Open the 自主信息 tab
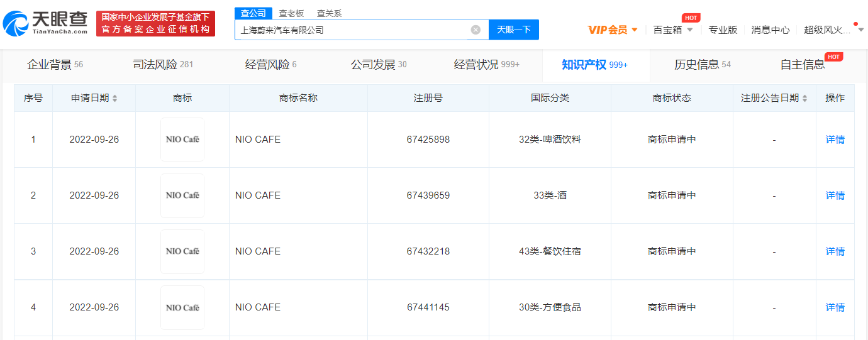868x340 pixels. (x=802, y=65)
